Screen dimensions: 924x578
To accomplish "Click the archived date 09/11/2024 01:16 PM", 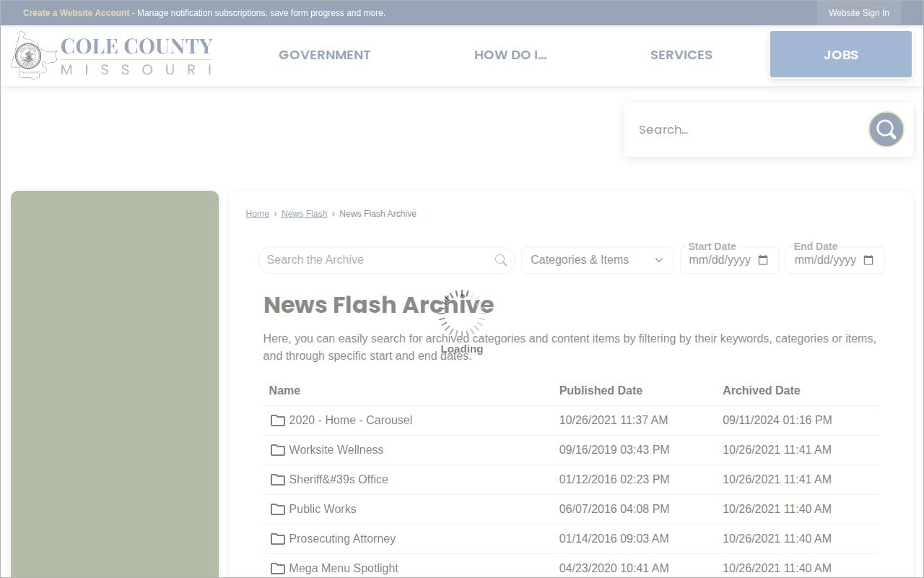I will pos(777,420).
